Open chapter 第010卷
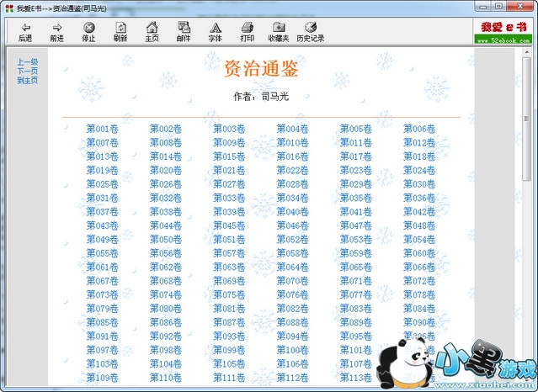Viewport: 538px width, 392px height. coord(293,143)
